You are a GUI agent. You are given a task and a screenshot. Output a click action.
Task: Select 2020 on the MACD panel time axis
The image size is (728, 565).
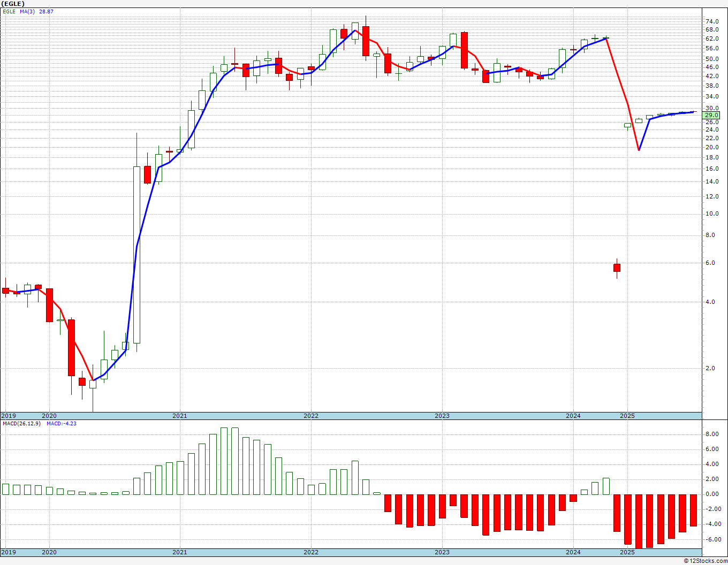(x=49, y=552)
